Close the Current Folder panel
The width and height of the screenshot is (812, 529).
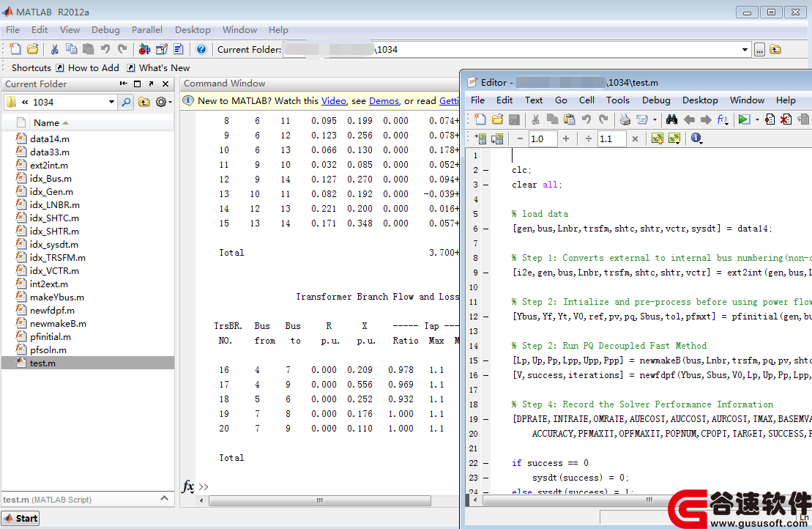tap(165, 84)
